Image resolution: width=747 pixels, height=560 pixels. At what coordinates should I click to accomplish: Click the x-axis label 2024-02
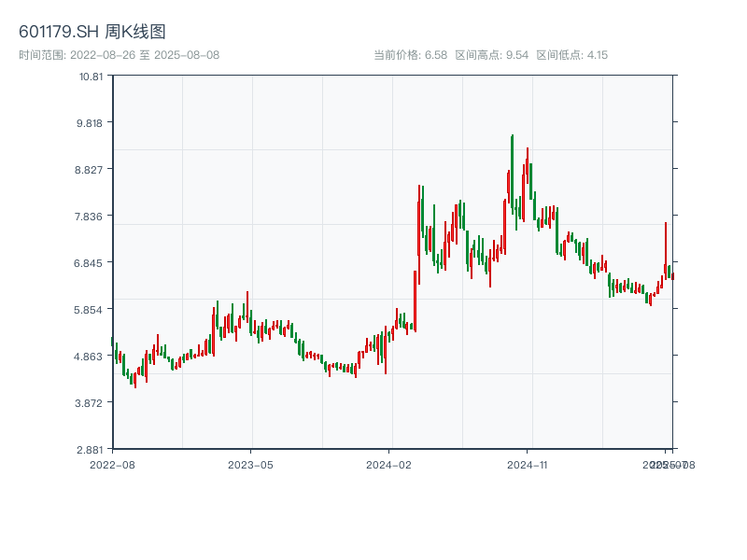point(388,465)
